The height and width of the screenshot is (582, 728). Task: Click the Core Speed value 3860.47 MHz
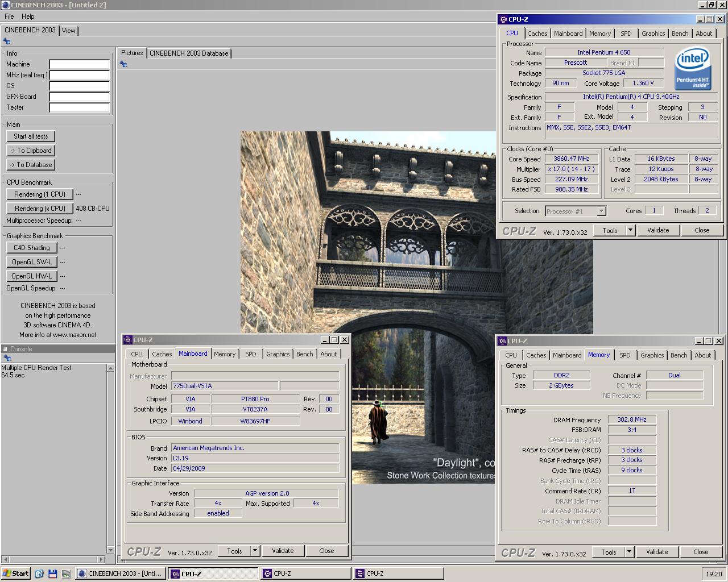572,159
